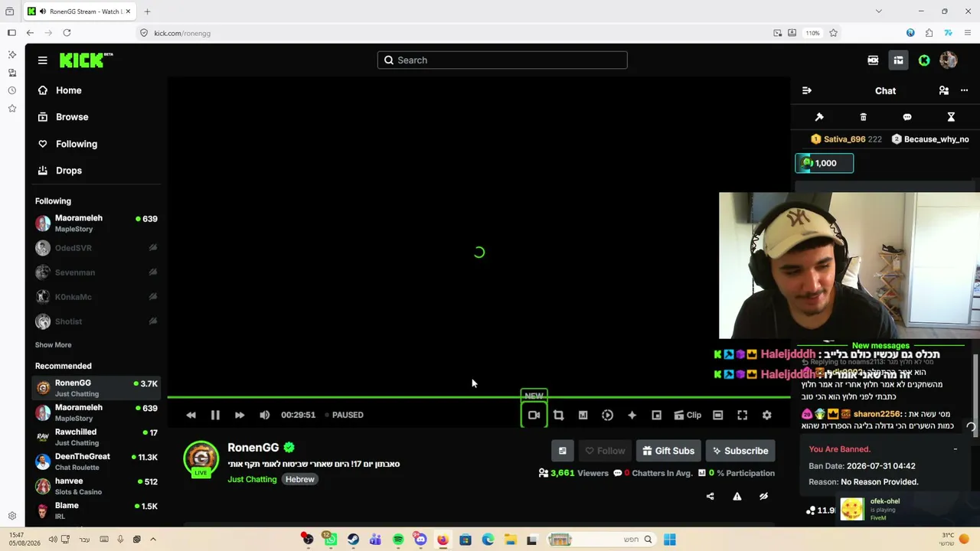Click the gavel moderation icon in chat
Screen dimensions: 980x551
(819, 117)
